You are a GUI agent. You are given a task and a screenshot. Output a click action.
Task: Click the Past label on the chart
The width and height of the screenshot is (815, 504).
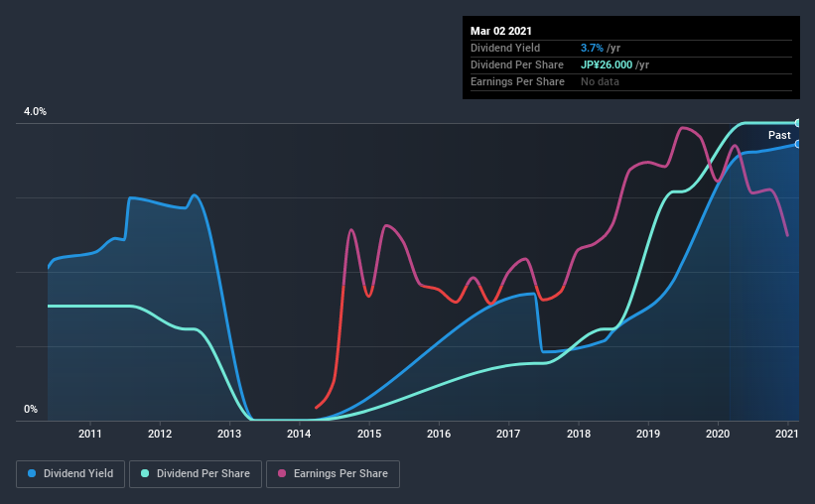point(779,135)
